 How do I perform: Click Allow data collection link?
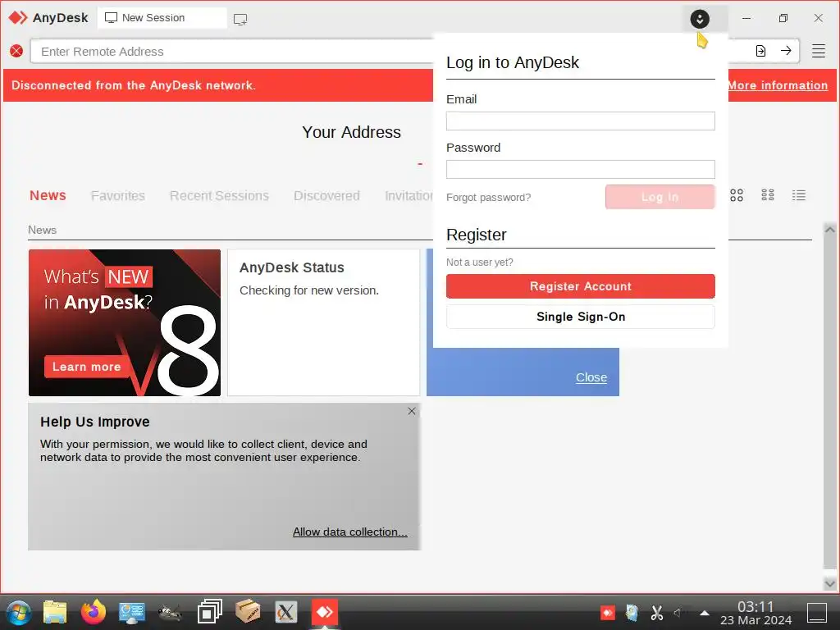click(349, 532)
